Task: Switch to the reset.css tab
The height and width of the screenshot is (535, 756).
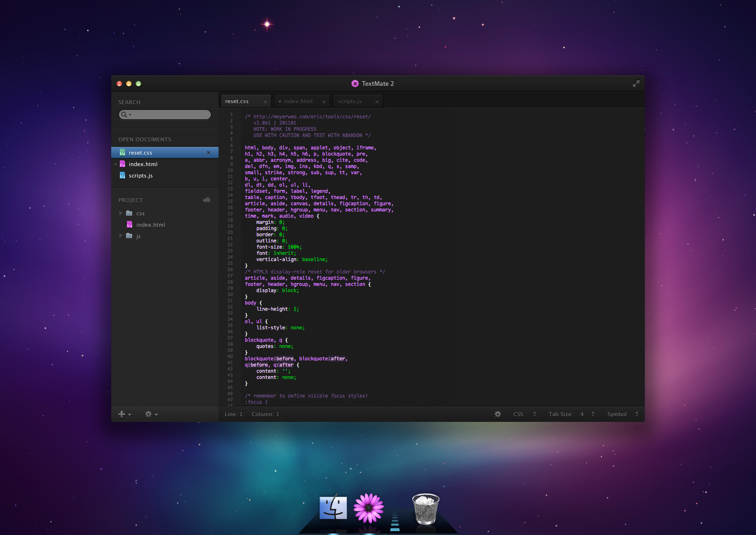Action: click(246, 101)
